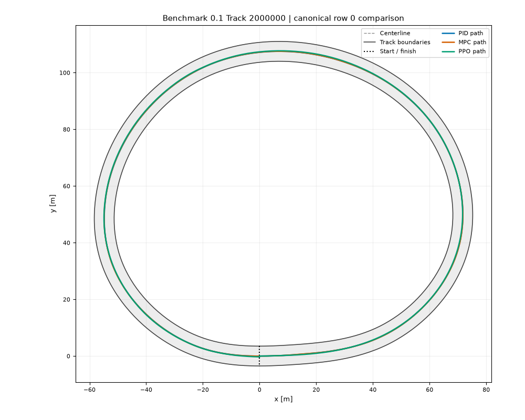Image resolution: width=525 pixels, height=420 pixels.
Task: Select the 'Start / finish' legend label
Action: coord(398,51)
